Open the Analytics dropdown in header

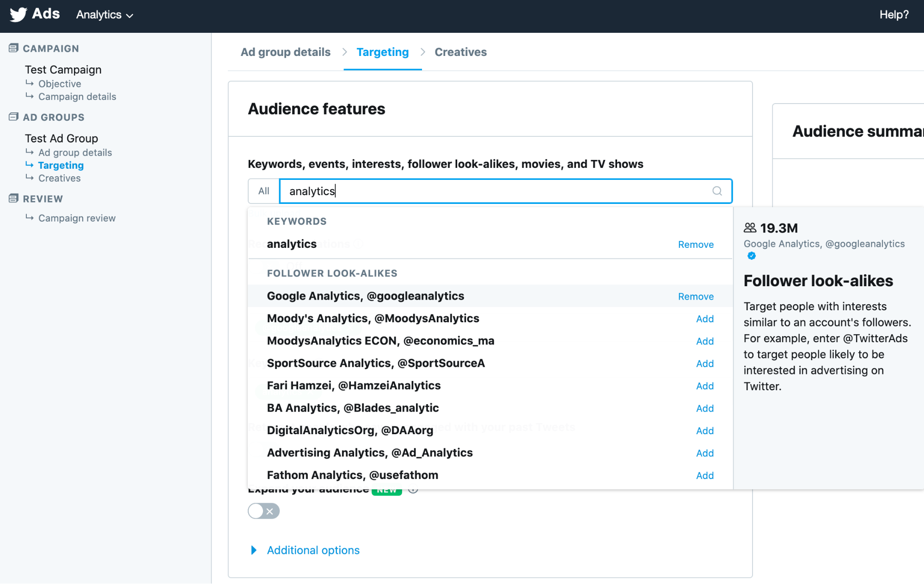[104, 15]
